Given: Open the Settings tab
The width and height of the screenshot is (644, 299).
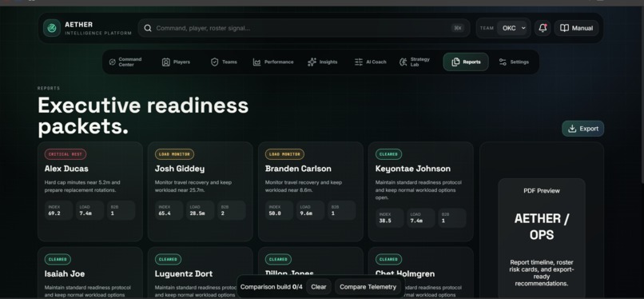Looking at the screenshot, I should [514, 62].
